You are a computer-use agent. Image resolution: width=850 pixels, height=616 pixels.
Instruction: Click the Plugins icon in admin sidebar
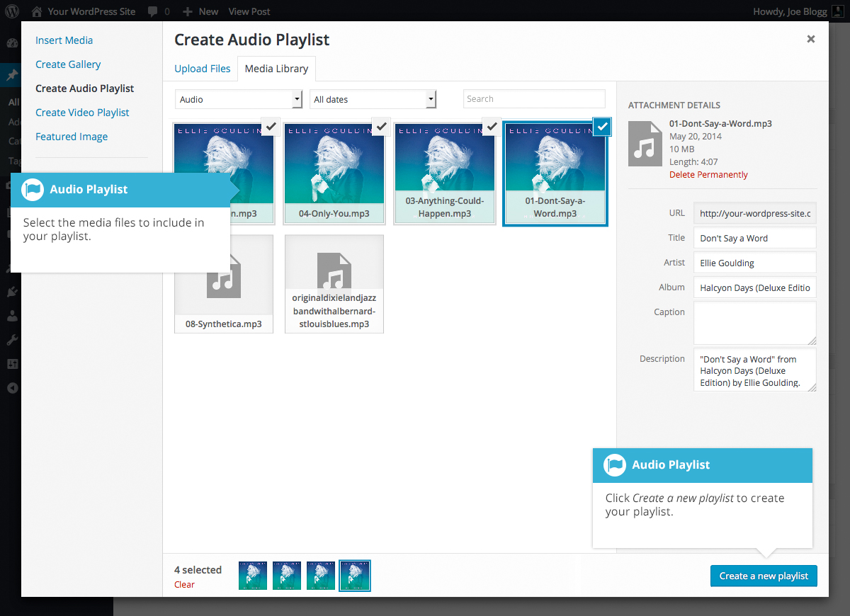pyautogui.click(x=12, y=291)
